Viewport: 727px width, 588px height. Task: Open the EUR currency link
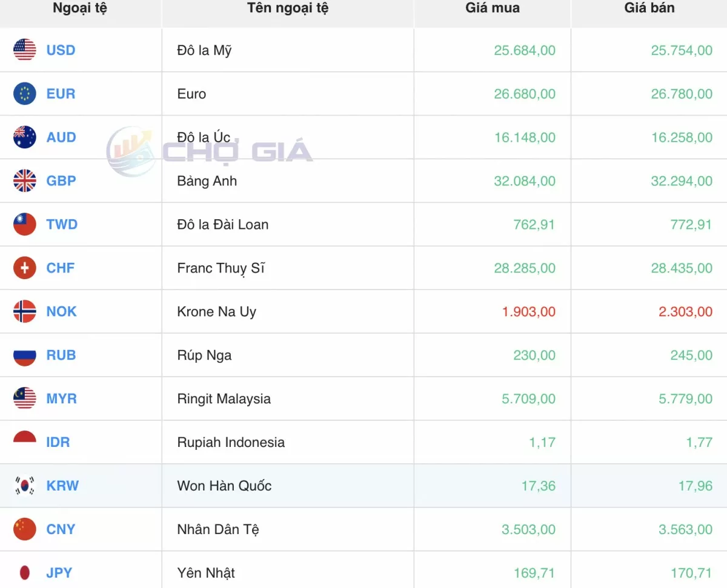pyautogui.click(x=61, y=94)
